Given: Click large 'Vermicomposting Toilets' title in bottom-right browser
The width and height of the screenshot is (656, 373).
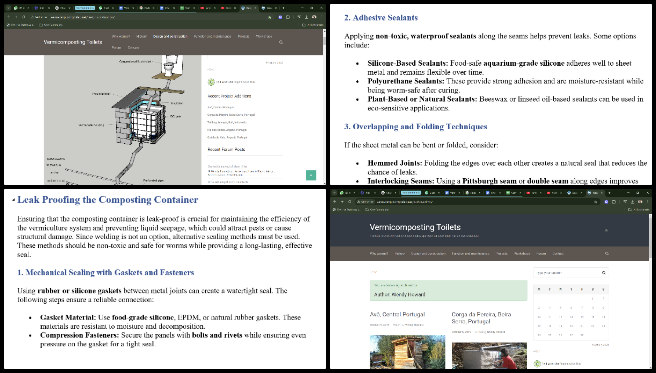Looking at the screenshot, I should click(415, 227).
